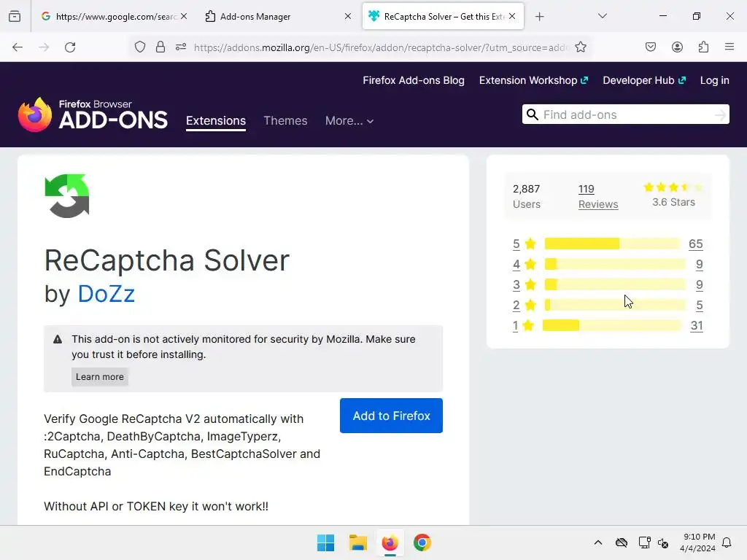Screen dimensions: 747x560
Task: Open the 31 one-star reviews count
Action: 697,326
